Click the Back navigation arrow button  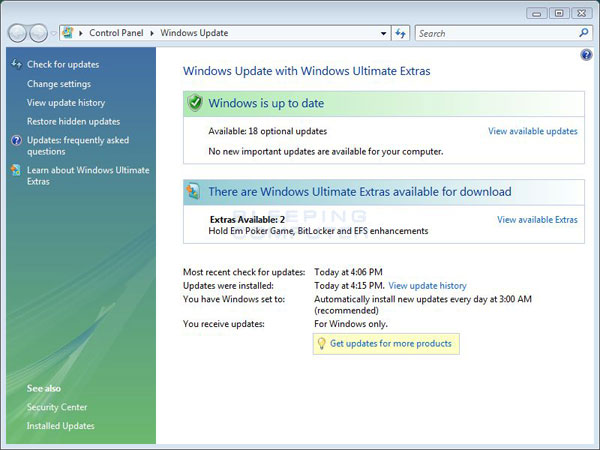[x=17, y=33]
